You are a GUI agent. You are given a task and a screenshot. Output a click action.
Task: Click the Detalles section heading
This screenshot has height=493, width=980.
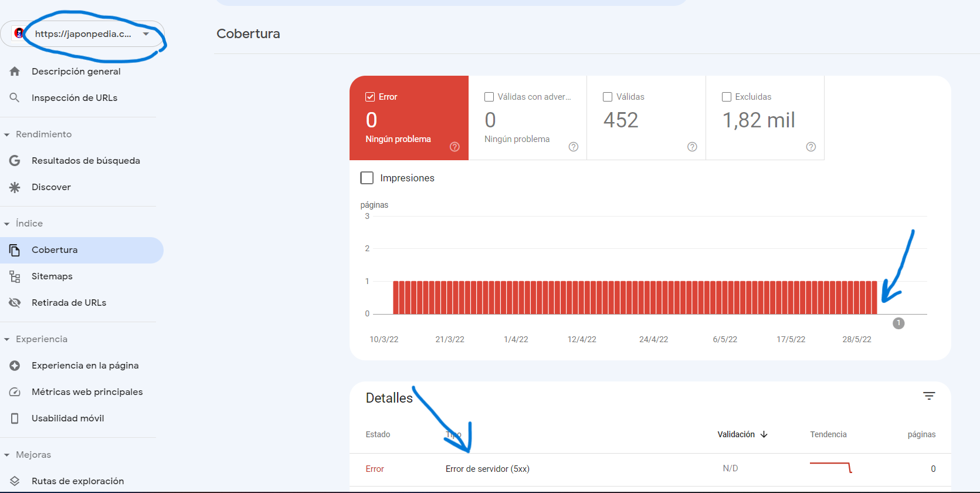389,398
